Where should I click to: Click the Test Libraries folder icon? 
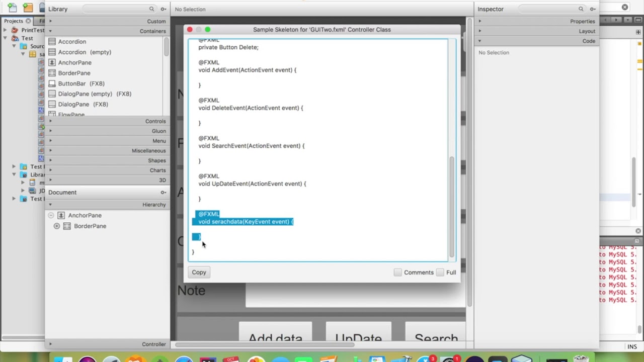tap(24, 199)
